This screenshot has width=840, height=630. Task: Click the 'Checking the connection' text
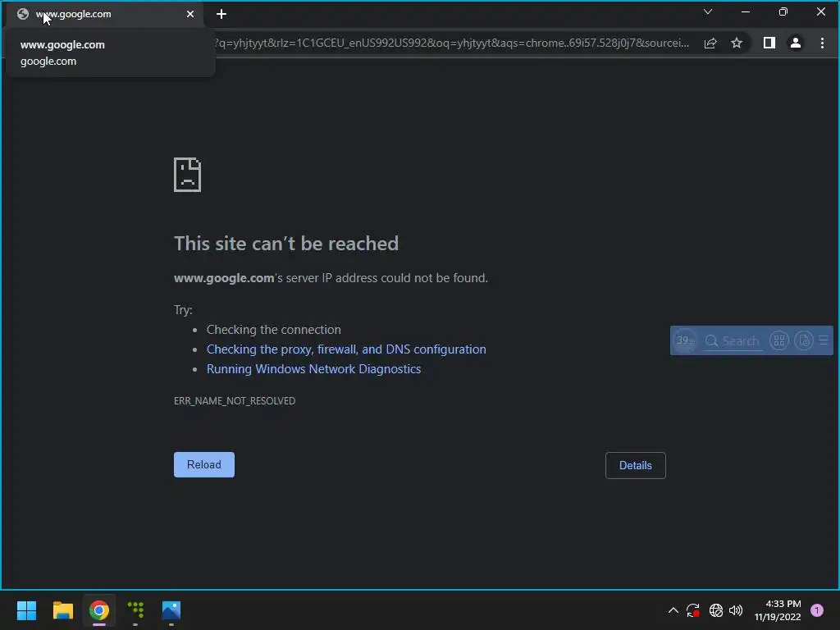(274, 330)
